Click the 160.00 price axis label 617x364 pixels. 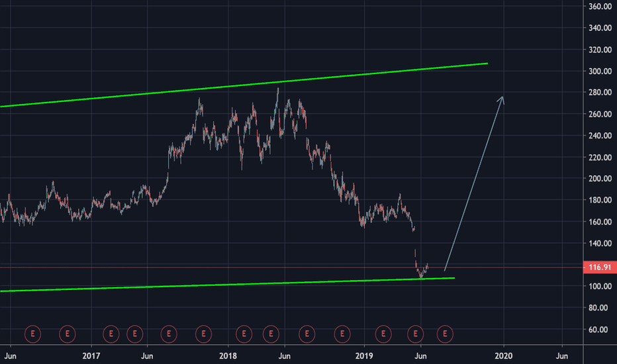(x=600, y=222)
